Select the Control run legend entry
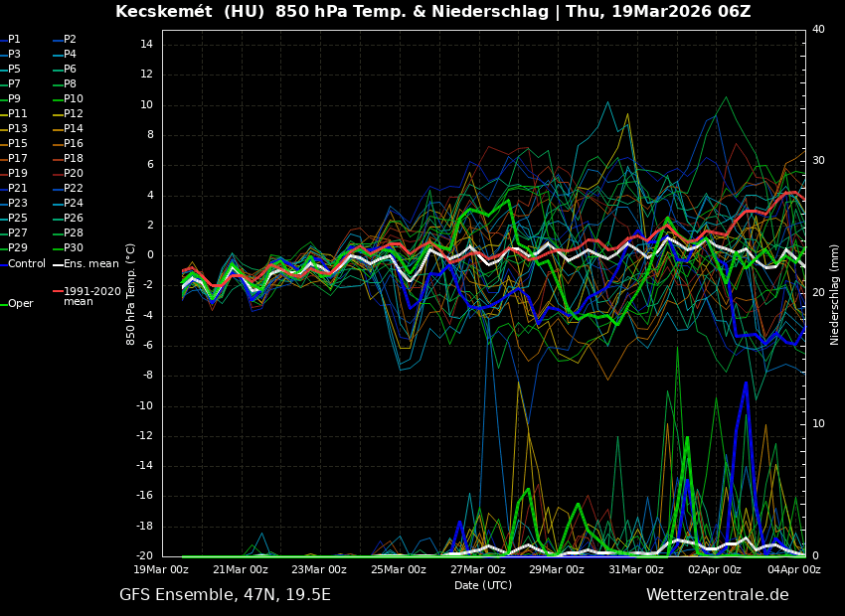845x616 pixels. pyautogui.click(x=26, y=264)
